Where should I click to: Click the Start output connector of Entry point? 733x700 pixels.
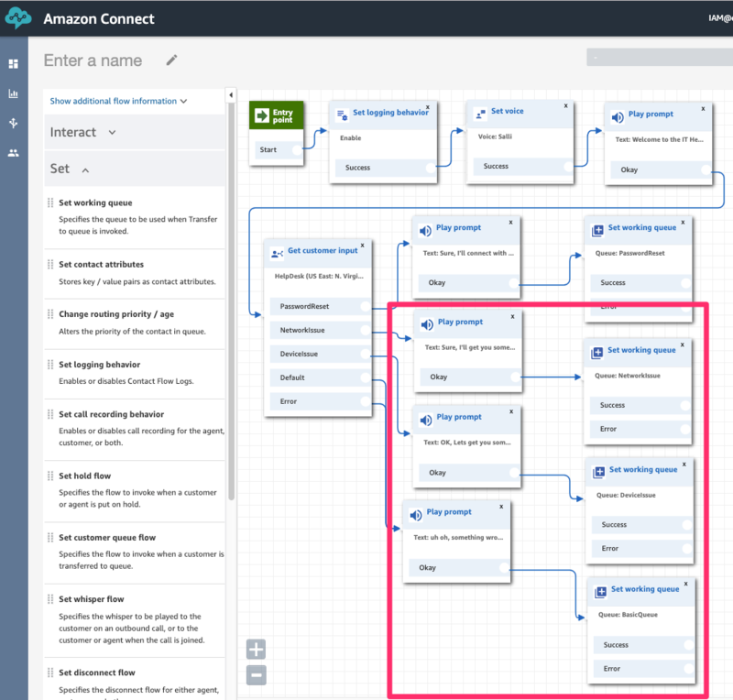pyautogui.click(x=297, y=149)
